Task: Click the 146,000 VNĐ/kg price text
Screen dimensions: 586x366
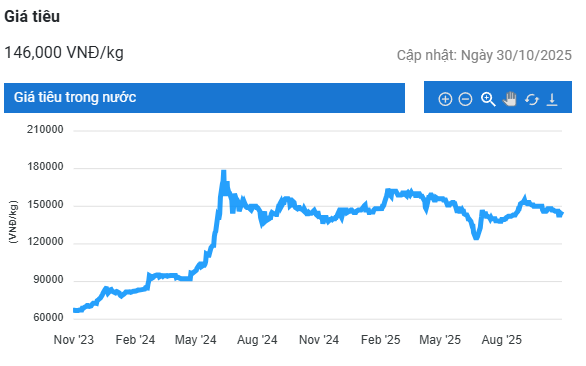Action: click(x=64, y=52)
